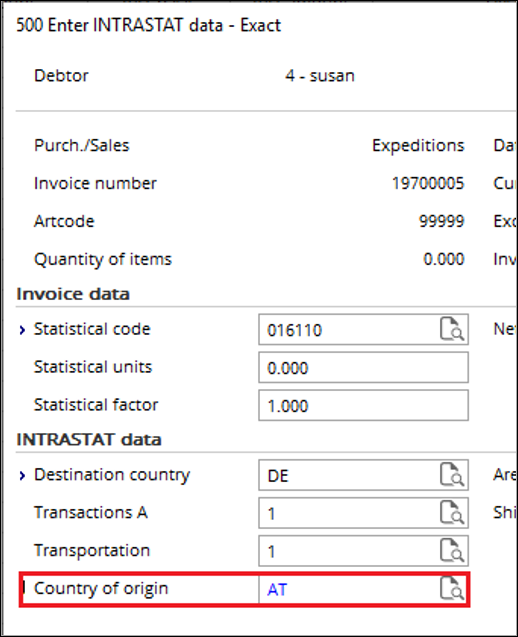518x637 pixels.
Task: Focus the Destination country field with DE
Action: tap(363, 475)
